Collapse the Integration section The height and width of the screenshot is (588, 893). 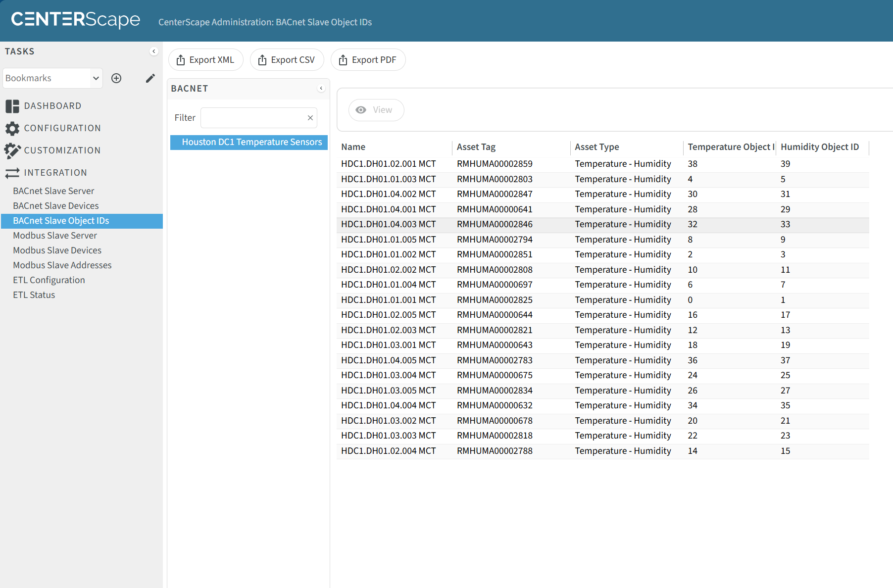55,173
